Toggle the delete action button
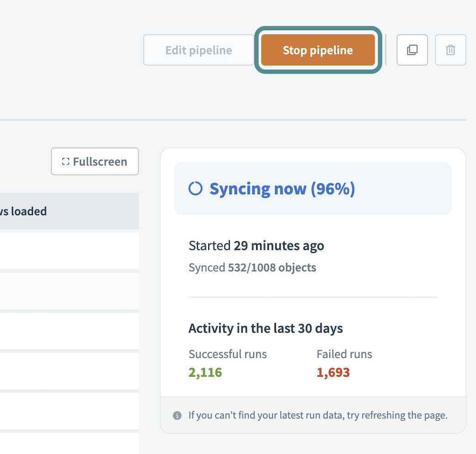Viewport: 476px width, 454px height. click(450, 50)
